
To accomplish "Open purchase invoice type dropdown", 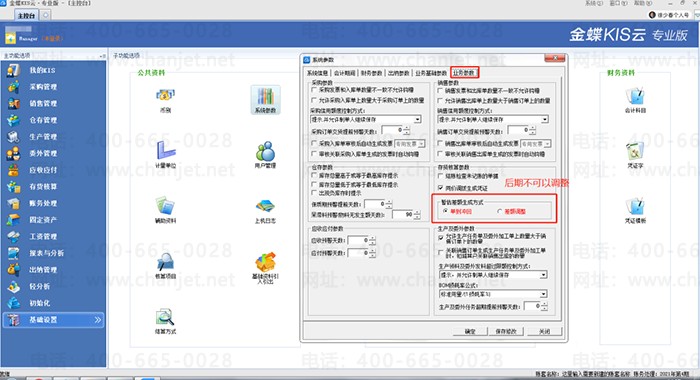I will point(409,143).
